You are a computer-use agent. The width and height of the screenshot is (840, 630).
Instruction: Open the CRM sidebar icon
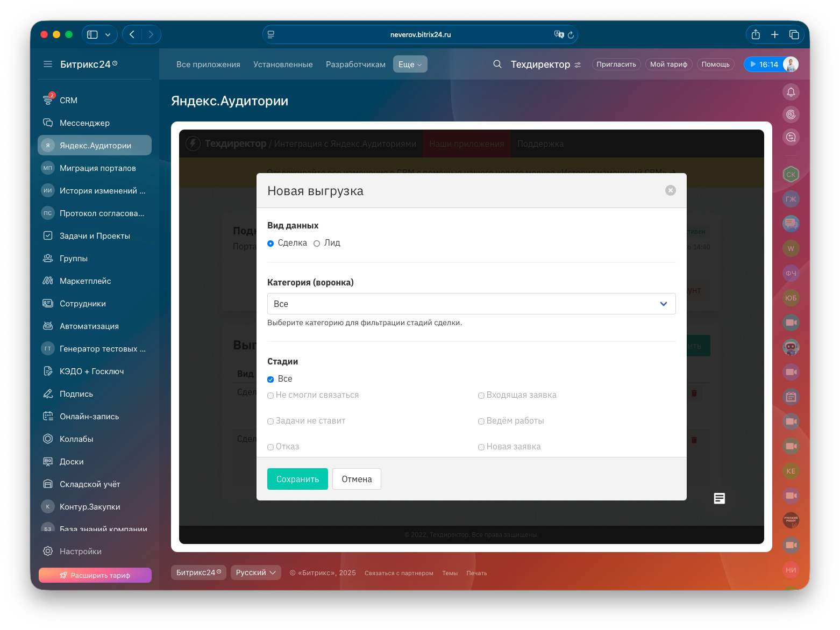48,100
